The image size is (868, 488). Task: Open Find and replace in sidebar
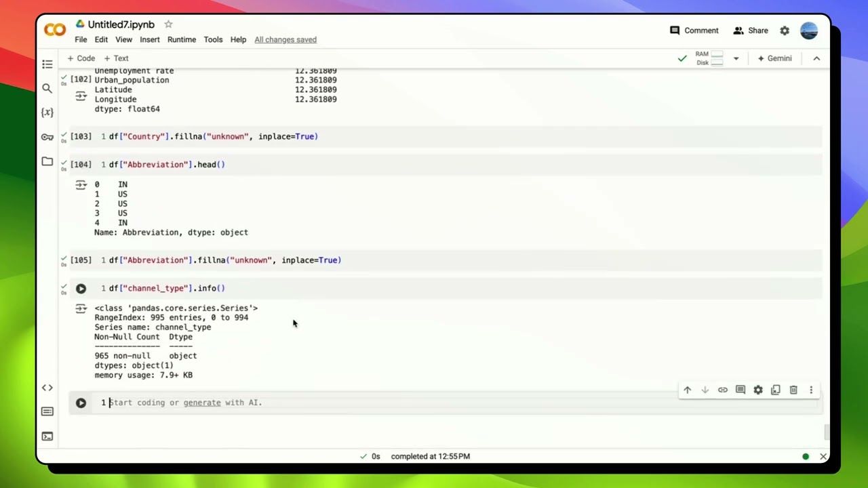click(47, 88)
